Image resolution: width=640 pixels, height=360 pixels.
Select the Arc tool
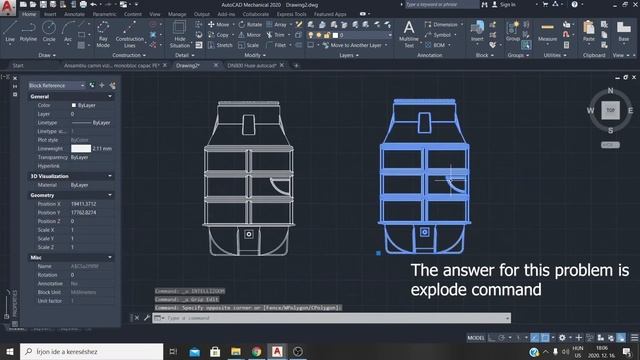[68, 32]
